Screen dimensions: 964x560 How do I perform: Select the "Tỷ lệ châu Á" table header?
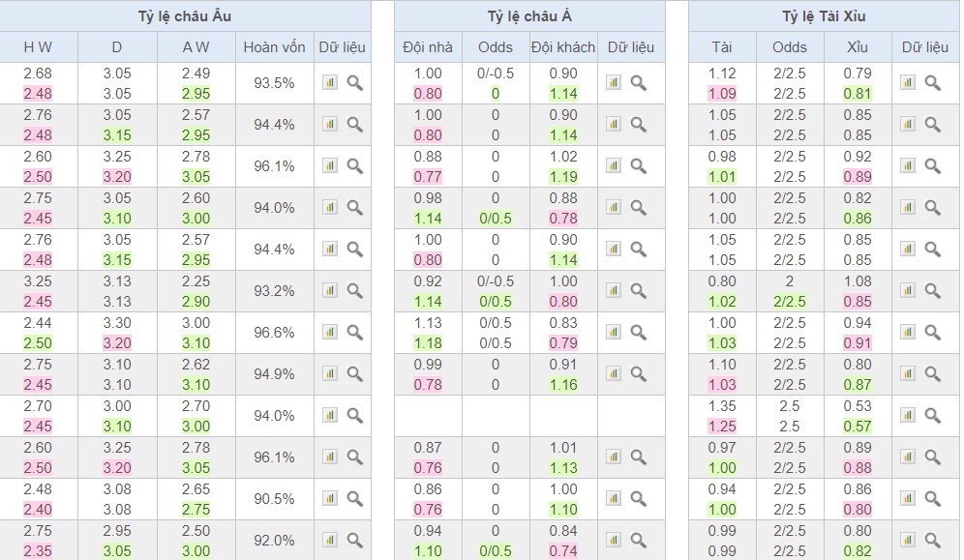coord(528,16)
